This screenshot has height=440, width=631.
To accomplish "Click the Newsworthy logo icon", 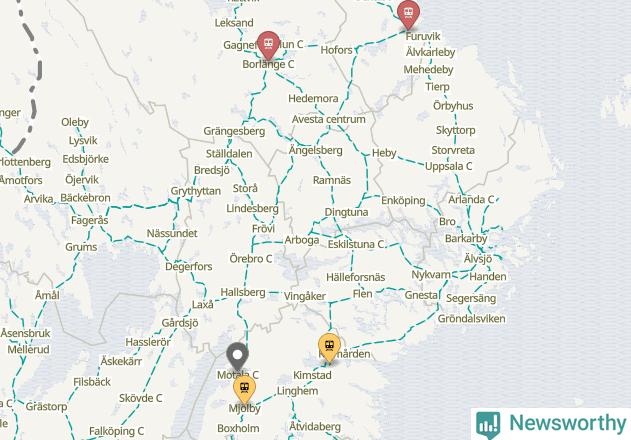I will pos(488,425).
